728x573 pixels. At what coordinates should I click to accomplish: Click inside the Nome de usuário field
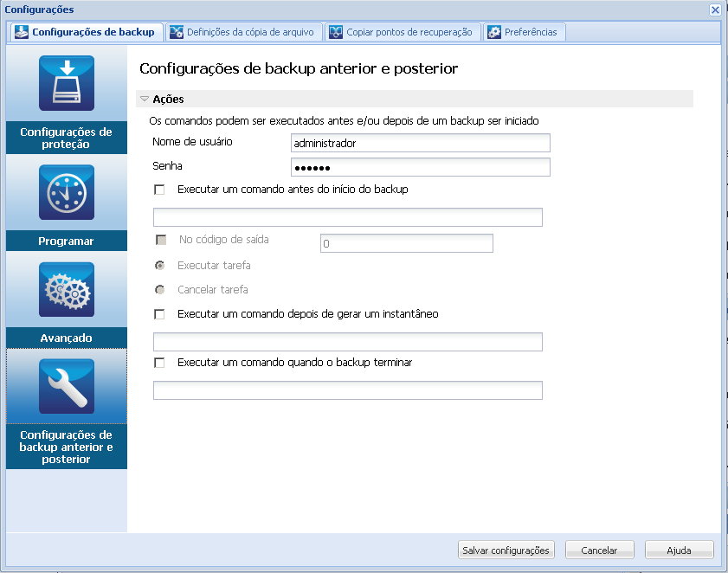(420, 143)
